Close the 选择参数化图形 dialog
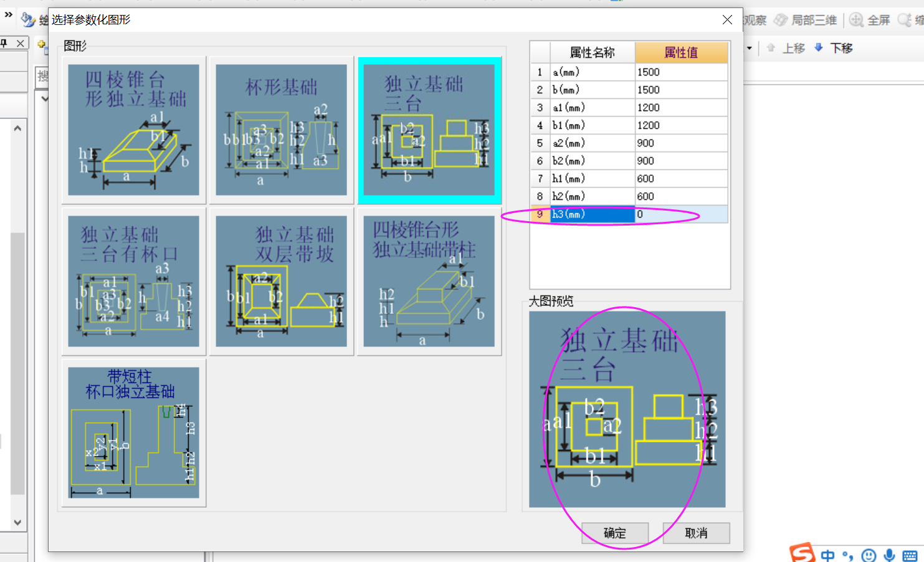This screenshot has height=562, width=924. [727, 20]
